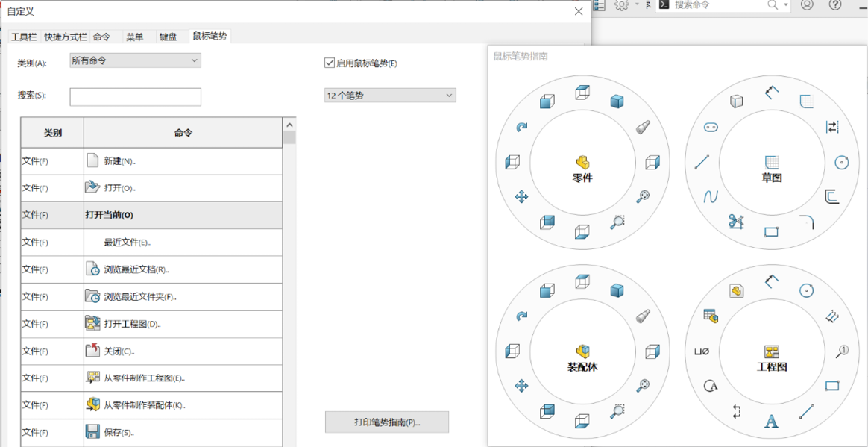868x447 pixels.
Task: Open the 12 个笔势 dropdown
Action: 390,96
